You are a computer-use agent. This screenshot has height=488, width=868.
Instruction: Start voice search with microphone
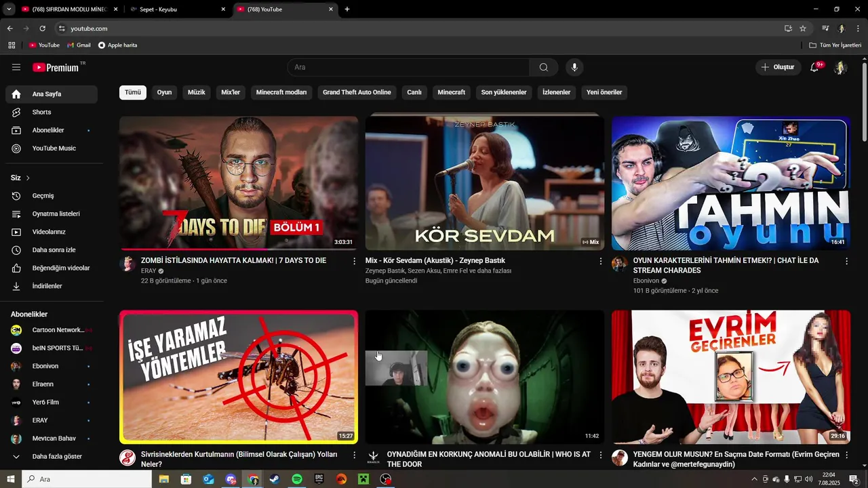(574, 67)
